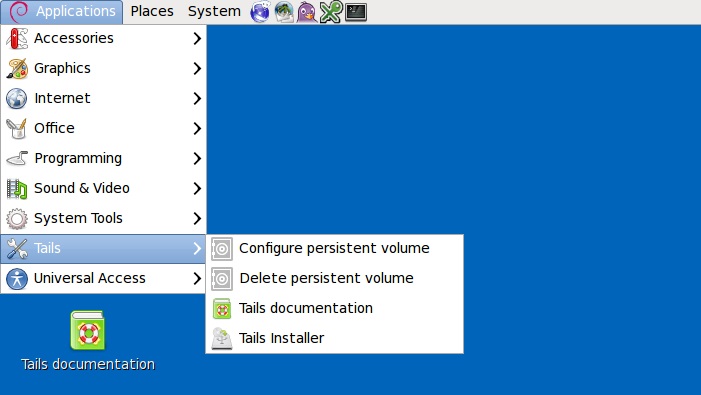
Task: Click the highlighted Tails label
Action: 47,248
